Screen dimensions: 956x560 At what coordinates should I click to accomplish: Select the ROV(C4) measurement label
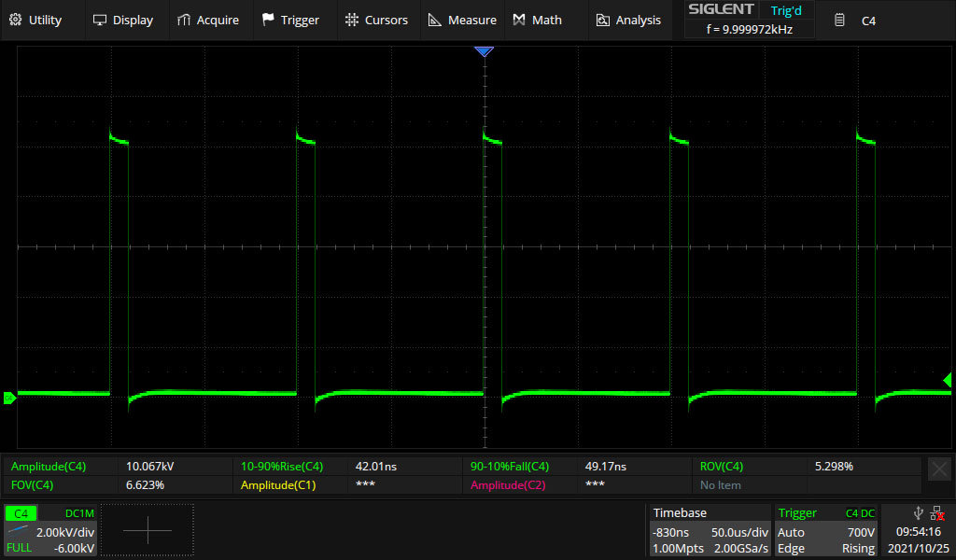(x=722, y=466)
